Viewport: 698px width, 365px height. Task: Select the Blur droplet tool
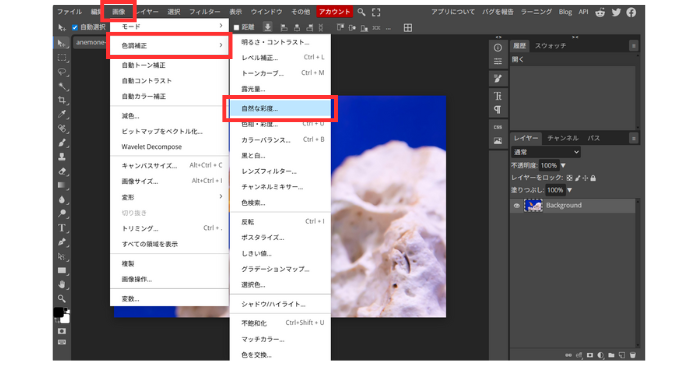[62, 199]
